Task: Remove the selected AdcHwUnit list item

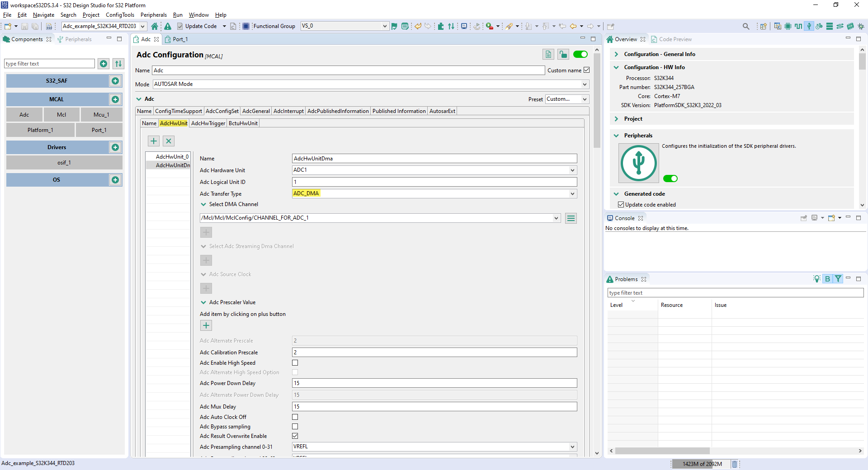Action: click(x=169, y=141)
